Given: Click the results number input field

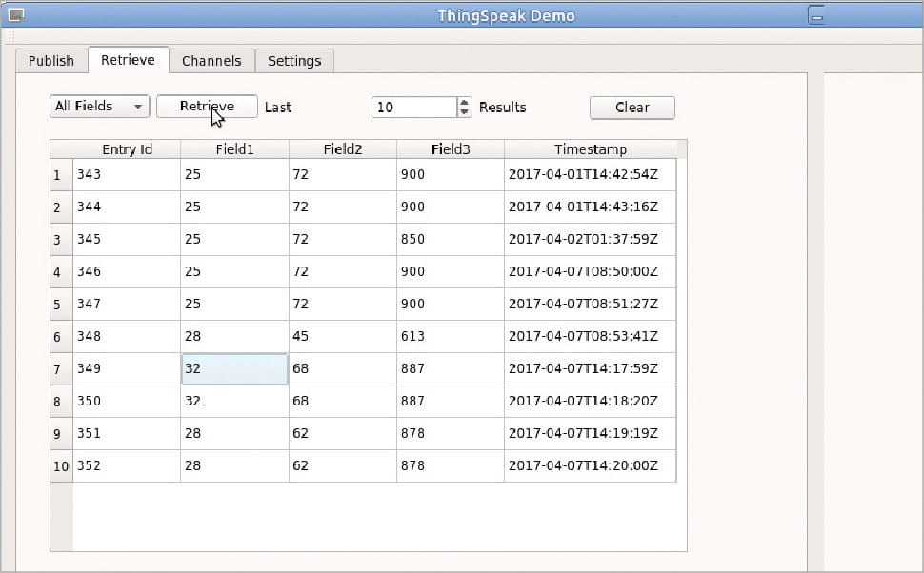Looking at the screenshot, I should (414, 108).
